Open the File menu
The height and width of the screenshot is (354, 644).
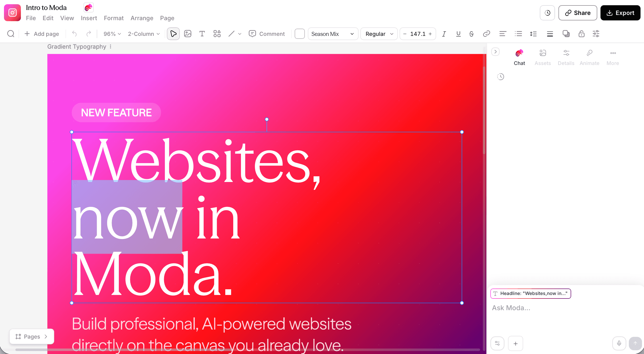pyautogui.click(x=31, y=18)
